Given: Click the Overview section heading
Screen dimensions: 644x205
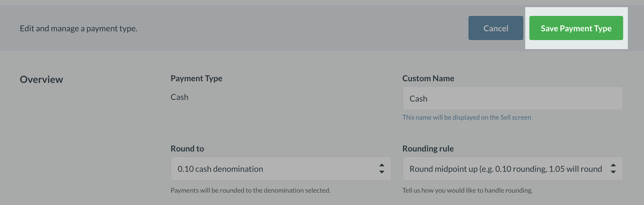Looking at the screenshot, I should click(41, 80).
